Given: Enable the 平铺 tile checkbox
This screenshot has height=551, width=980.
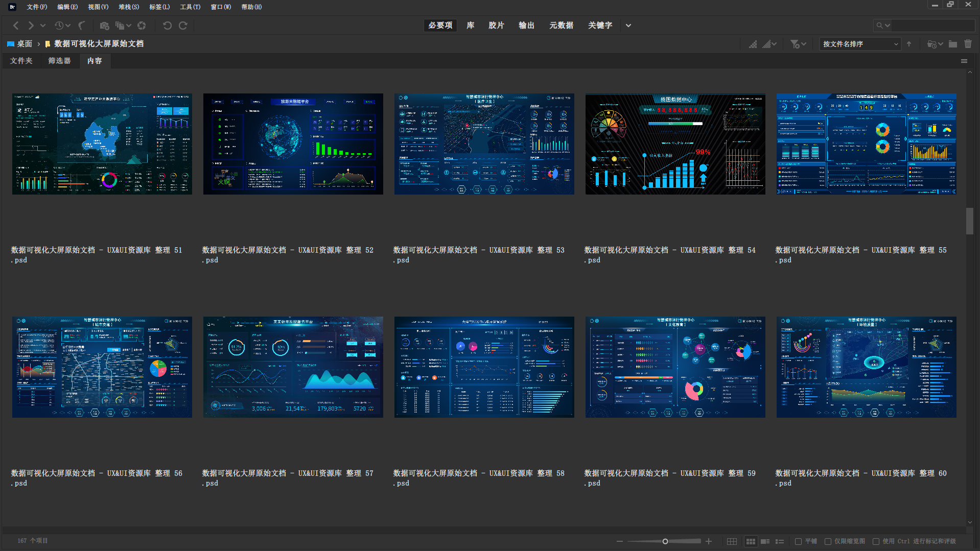Looking at the screenshot, I should click(798, 541).
